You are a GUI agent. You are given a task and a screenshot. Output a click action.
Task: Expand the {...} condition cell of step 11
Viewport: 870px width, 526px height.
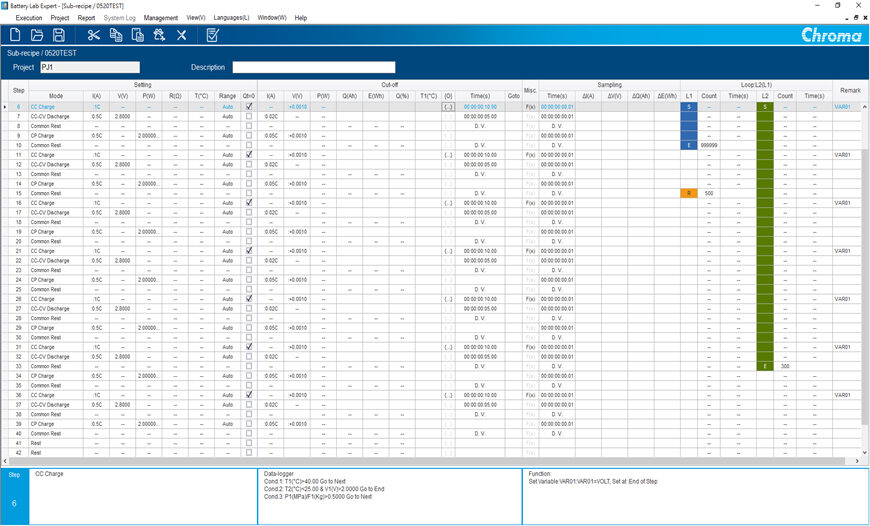pos(448,155)
